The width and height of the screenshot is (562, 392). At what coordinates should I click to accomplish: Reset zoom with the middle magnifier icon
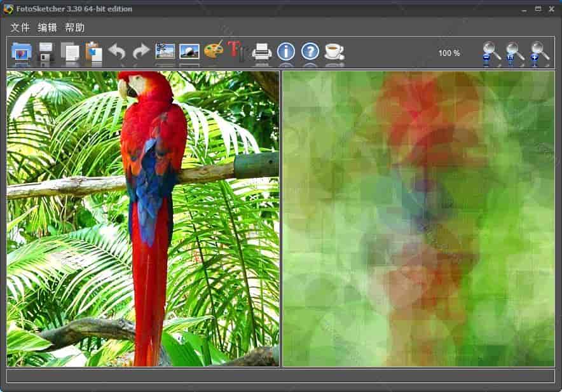click(x=511, y=53)
